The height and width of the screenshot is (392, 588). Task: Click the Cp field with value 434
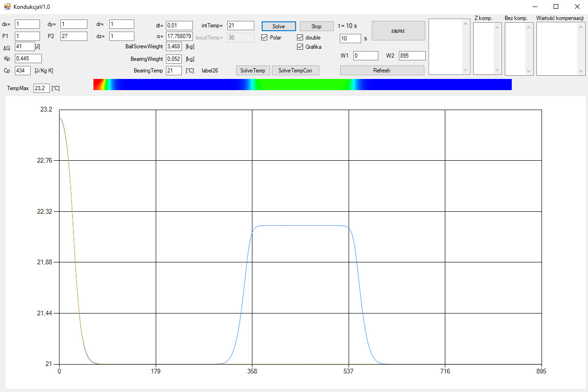[x=23, y=71]
